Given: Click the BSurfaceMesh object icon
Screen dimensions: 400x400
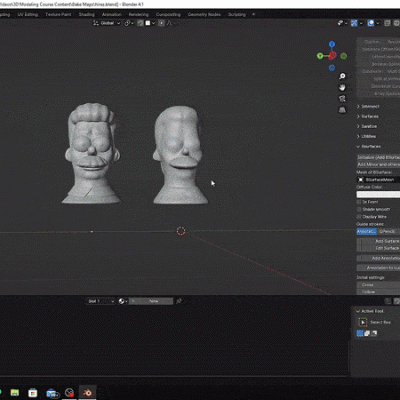Looking at the screenshot, I should [x=361, y=180].
